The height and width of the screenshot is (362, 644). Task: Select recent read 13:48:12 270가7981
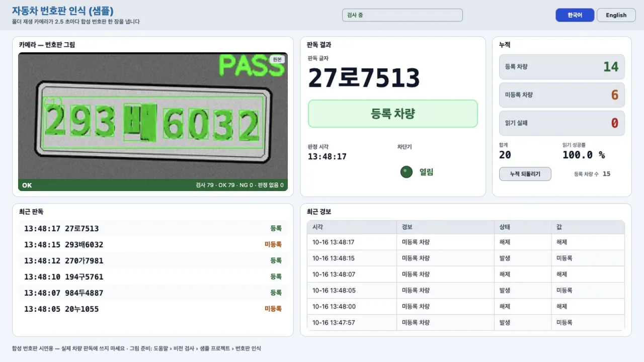(153, 260)
